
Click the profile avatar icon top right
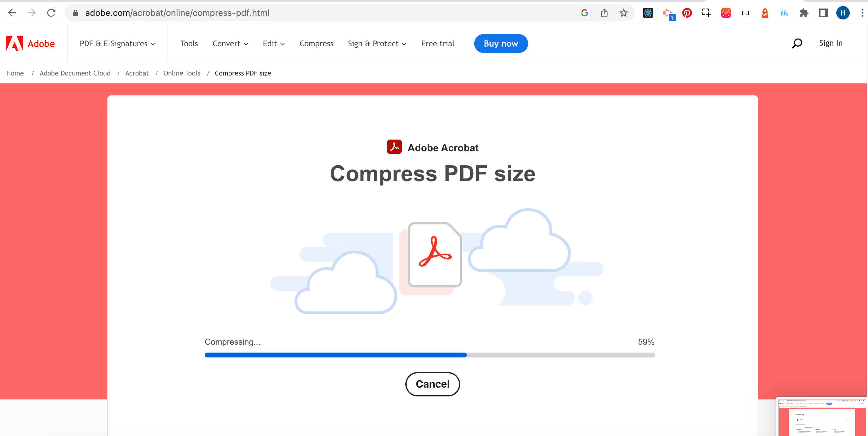point(843,12)
